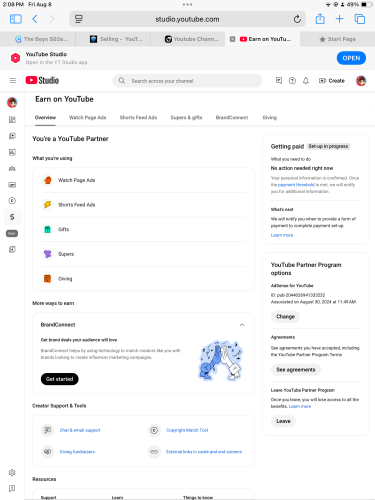Open the channel feedback icon beside search

click(x=279, y=81)
